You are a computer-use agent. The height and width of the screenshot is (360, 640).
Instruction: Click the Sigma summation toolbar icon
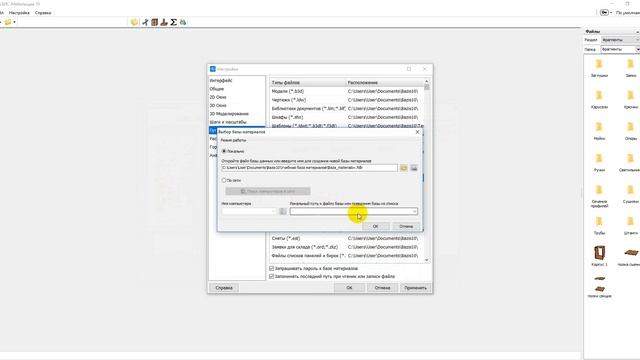pyautogui.click(x=173, y=22)
